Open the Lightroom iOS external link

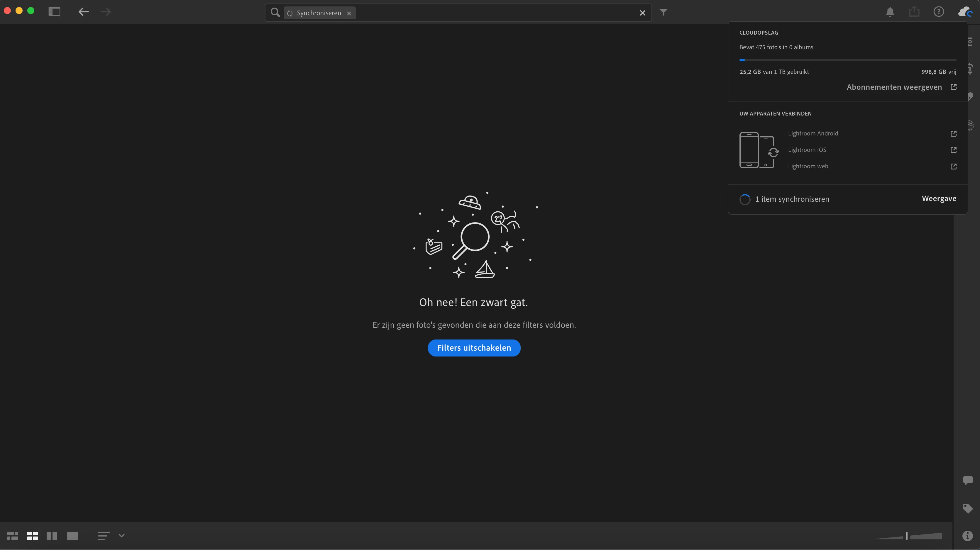(953, 150)
